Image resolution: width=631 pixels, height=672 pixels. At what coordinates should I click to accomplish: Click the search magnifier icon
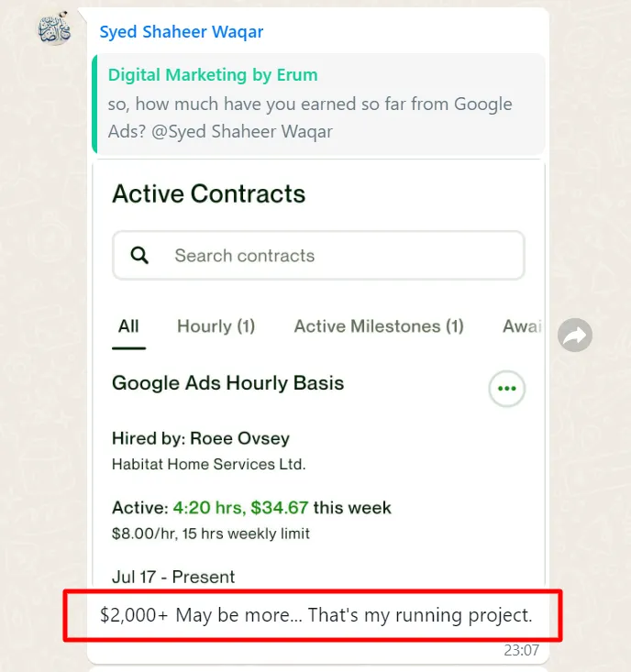[139, 256]
